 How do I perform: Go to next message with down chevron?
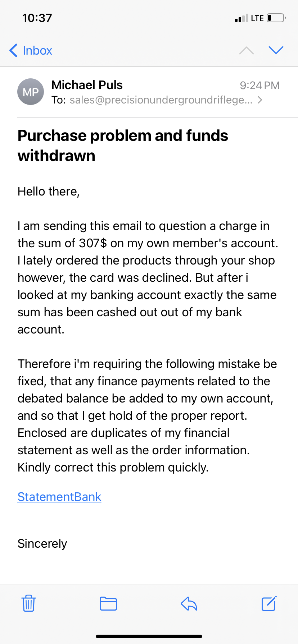click(276, 50)
